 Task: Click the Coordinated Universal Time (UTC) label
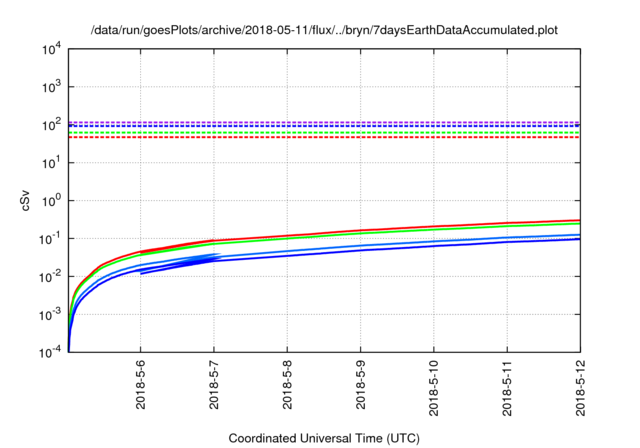click(324, 439)
